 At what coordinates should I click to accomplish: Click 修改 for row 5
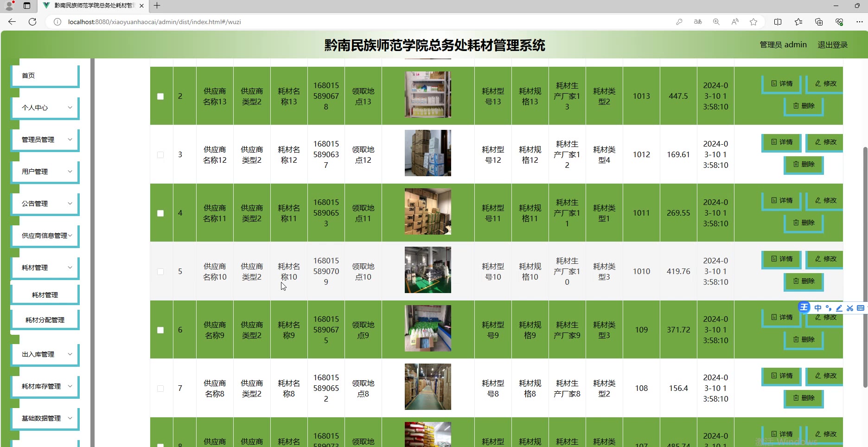click(x=825, y=259)
